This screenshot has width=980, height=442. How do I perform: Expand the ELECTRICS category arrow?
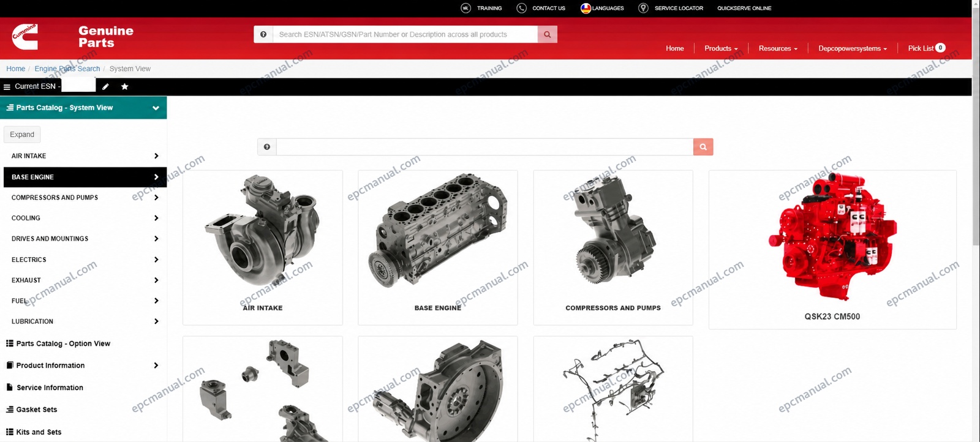(x=156, y=260)
